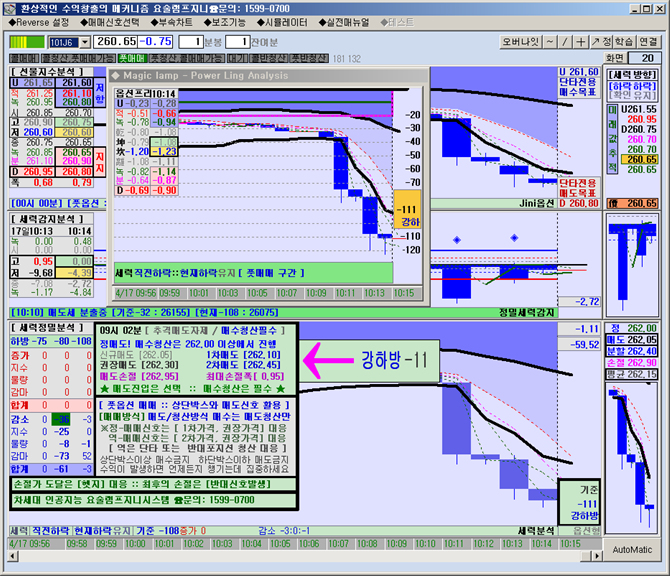
Task: Toggle the 풋반청산 indicator
Action: pos(309,58)
